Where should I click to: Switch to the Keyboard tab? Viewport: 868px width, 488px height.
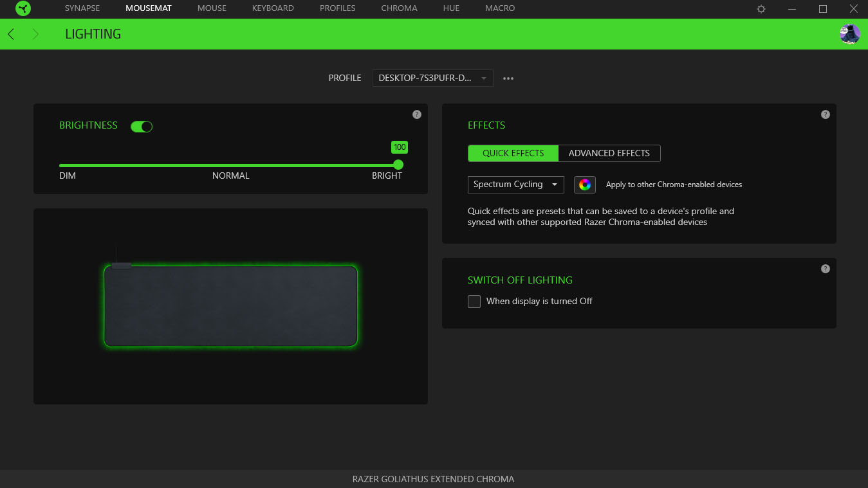(x=273, y=8)
